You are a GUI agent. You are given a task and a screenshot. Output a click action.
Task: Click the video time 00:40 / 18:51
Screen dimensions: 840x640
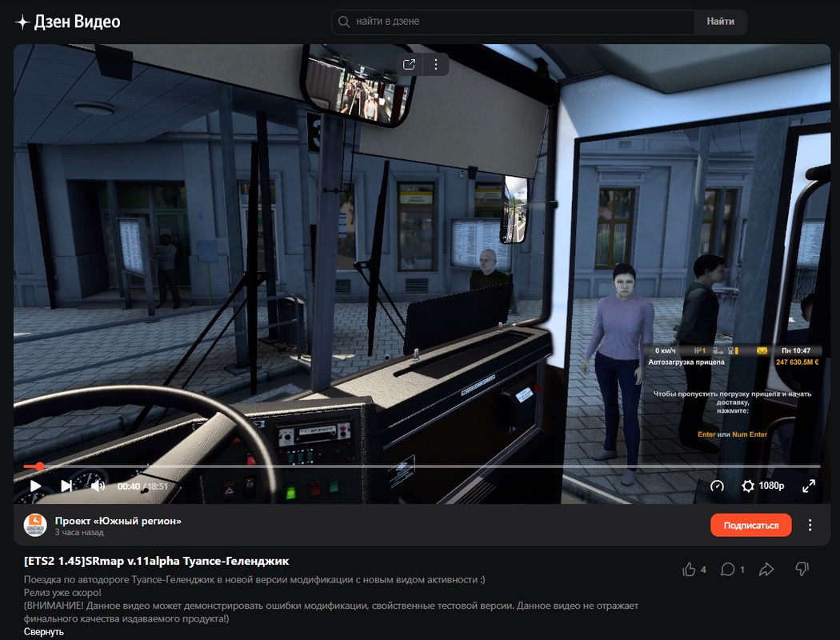[142, 486]
